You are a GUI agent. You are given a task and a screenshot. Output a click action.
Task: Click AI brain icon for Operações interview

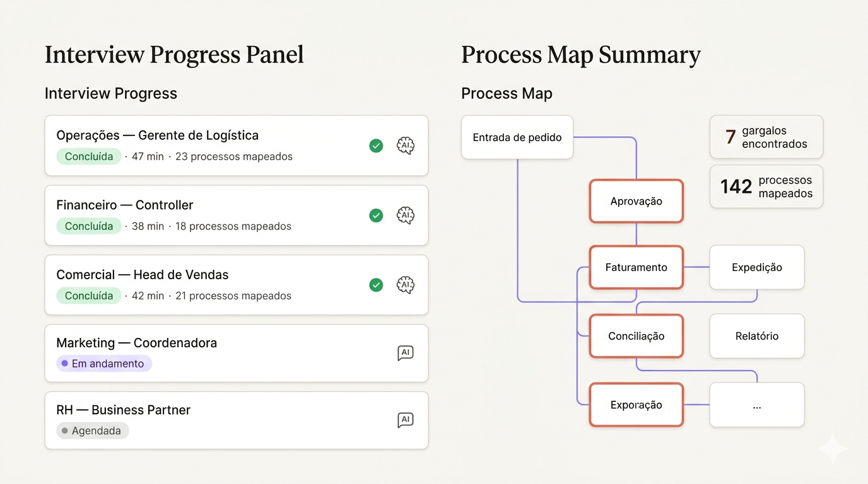406,146
